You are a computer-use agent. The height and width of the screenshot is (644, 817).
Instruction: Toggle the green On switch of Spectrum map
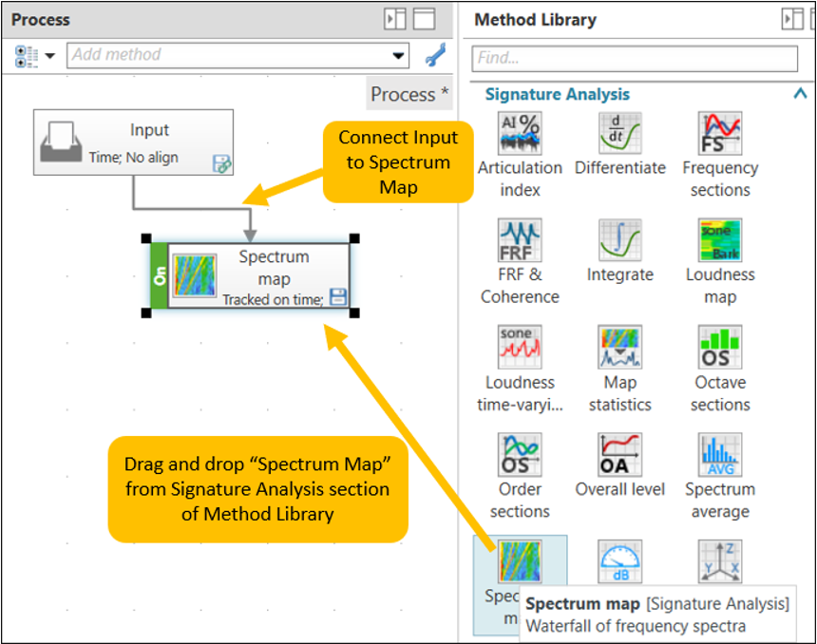[159, 275]
